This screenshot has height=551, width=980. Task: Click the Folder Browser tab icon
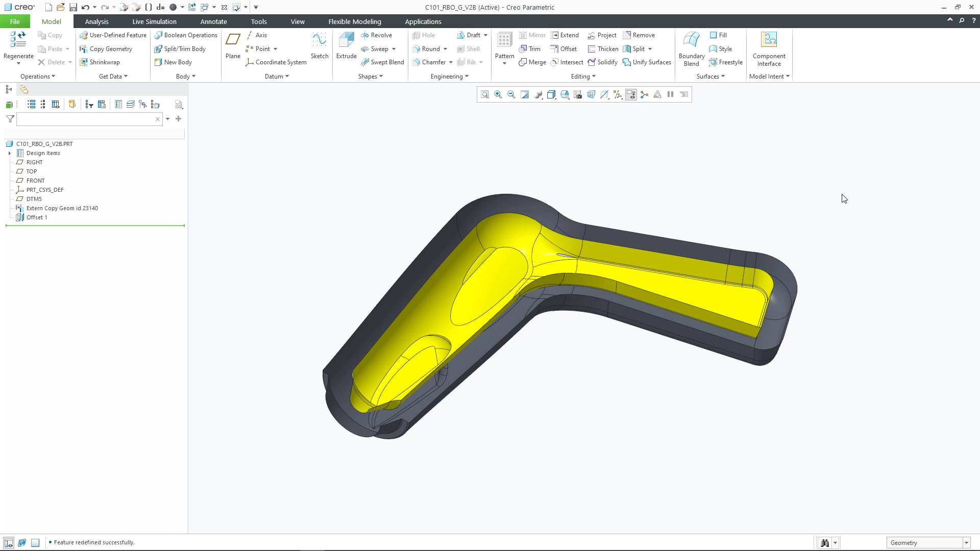pos(23,89)
